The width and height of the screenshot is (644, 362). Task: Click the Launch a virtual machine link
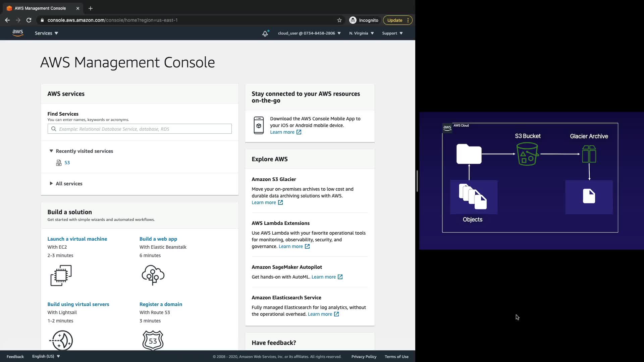[77, 239]
